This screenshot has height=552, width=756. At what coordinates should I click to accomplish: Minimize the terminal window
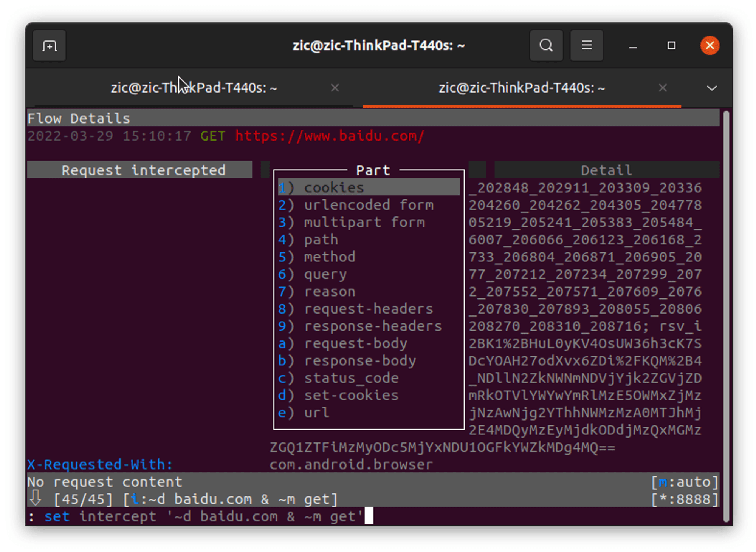coord(633,46)
